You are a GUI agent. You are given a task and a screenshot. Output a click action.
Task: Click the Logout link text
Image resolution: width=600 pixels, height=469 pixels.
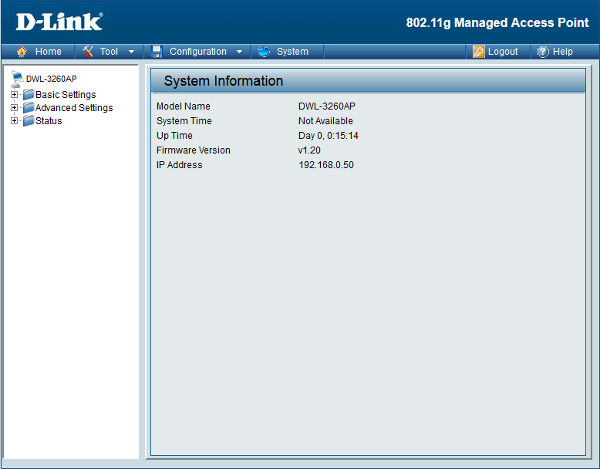503,52
